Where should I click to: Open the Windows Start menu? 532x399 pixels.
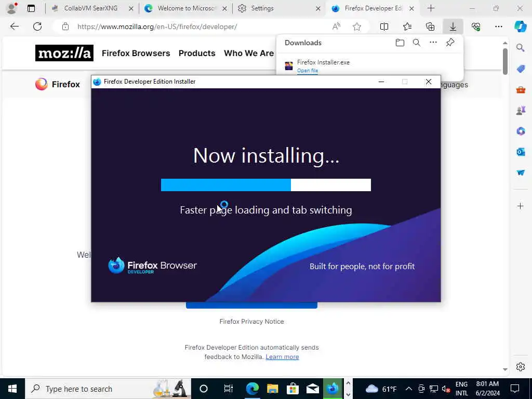pos(12,389)
